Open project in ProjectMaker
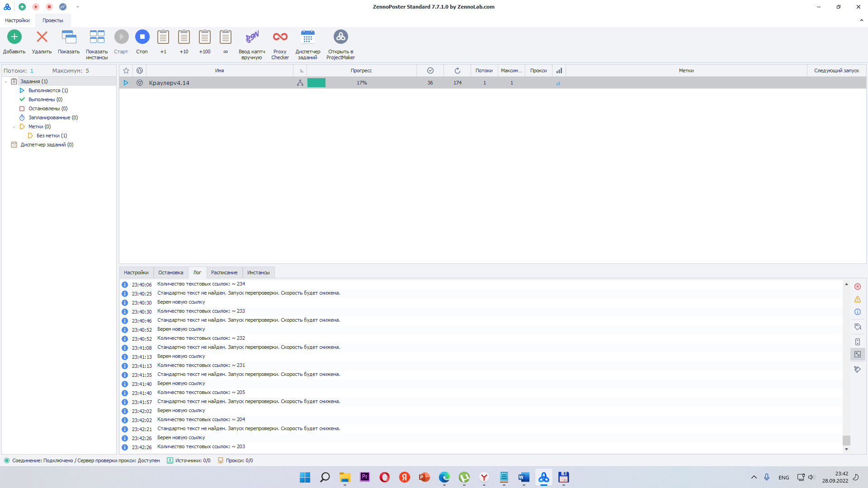The image size is (868, 488). click(340, 37)
